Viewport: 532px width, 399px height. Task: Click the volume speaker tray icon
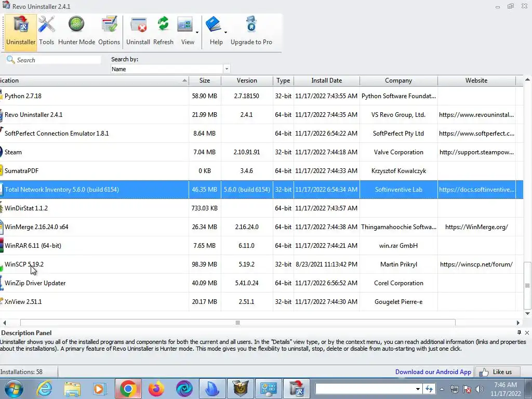(480, 389)
